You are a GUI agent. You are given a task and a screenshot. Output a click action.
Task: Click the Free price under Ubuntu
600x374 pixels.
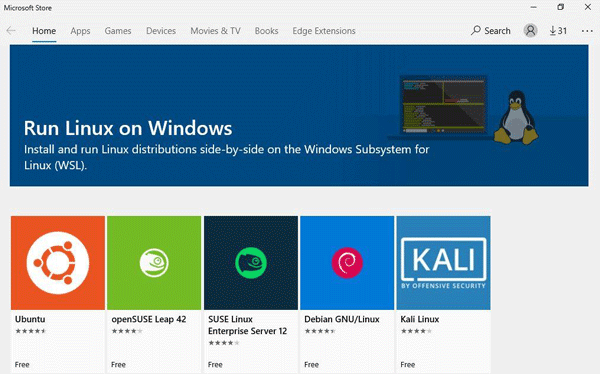click(x=22, y=364)
